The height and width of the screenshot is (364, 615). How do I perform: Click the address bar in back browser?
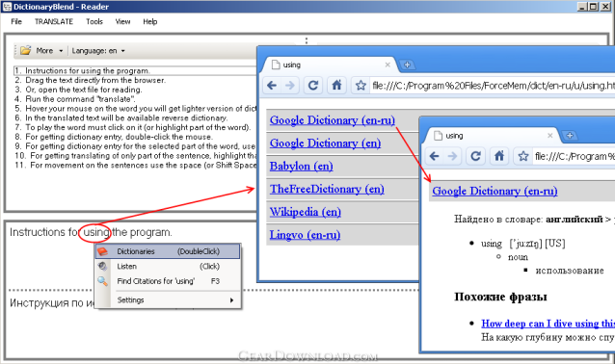493,85
